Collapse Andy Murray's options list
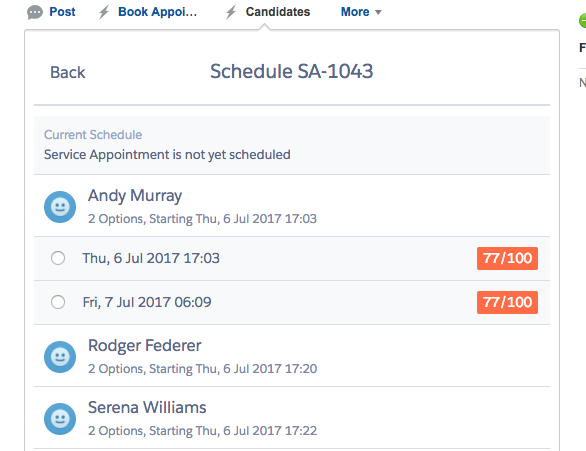This screenshot has height=451, width=586. click(292, 206)
